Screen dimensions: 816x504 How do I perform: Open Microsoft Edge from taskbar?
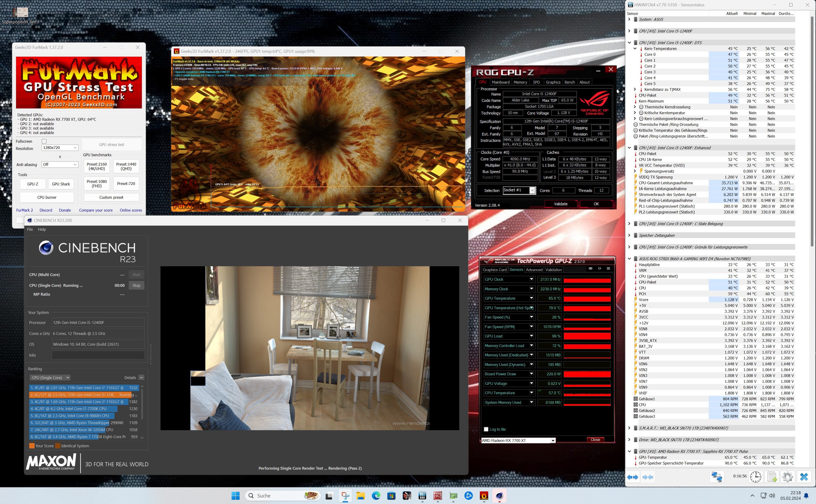coord(376,496)
